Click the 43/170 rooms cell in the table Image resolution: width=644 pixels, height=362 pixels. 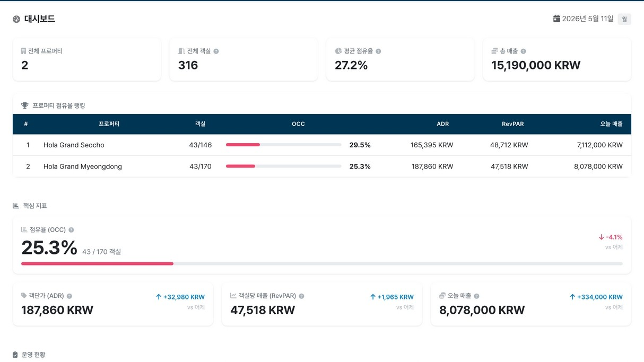click(x=200, y=166)
